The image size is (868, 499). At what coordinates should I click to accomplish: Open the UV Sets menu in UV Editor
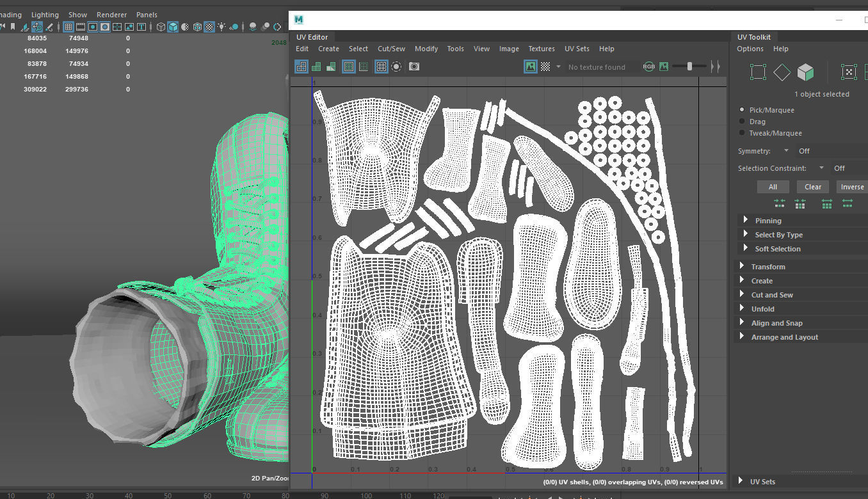point(577,49)
